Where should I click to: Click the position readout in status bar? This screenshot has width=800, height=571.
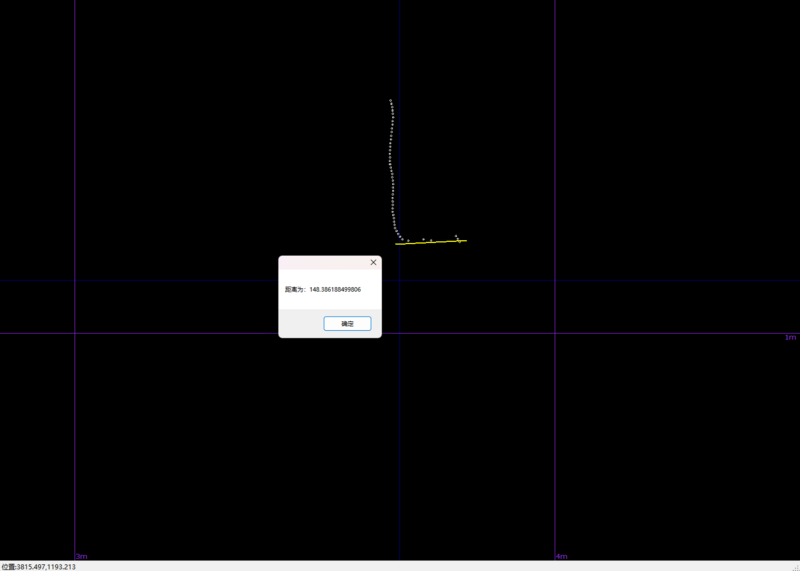point(38,567)
